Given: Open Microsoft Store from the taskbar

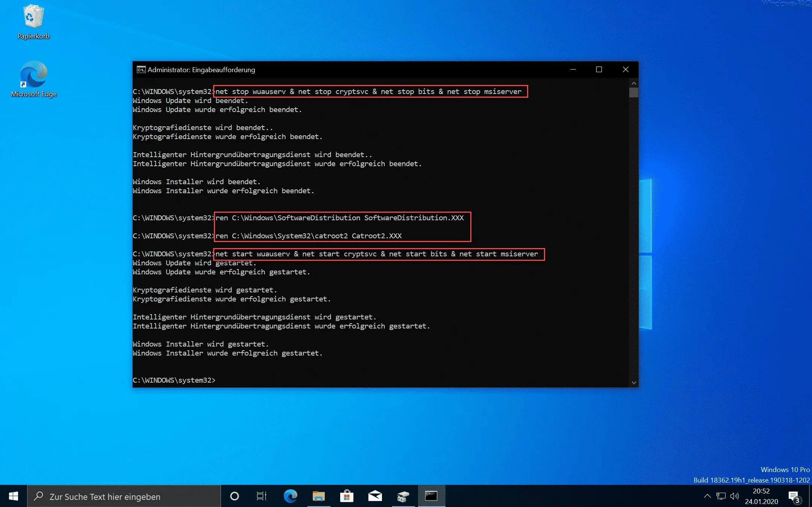Looking at the screenshot, I should [347, 496].
